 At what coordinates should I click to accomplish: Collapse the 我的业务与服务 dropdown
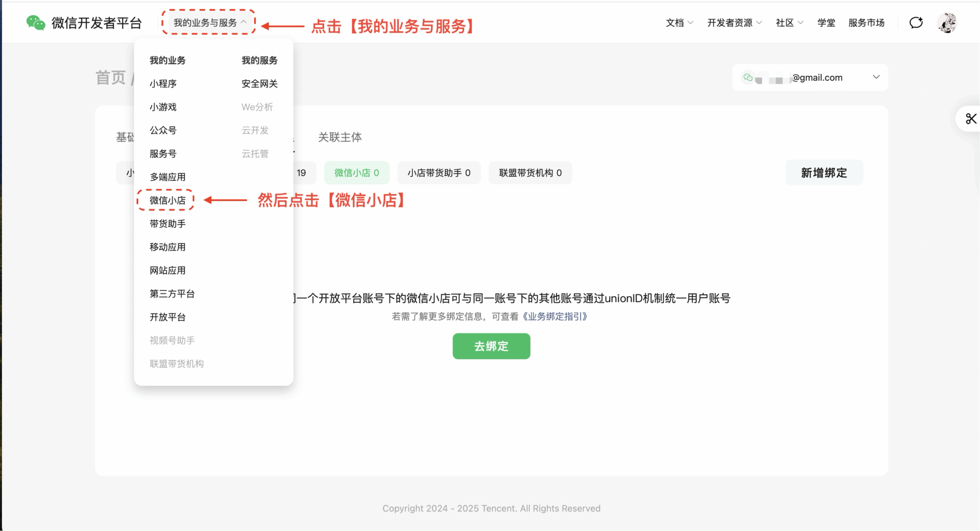(209, 23)
